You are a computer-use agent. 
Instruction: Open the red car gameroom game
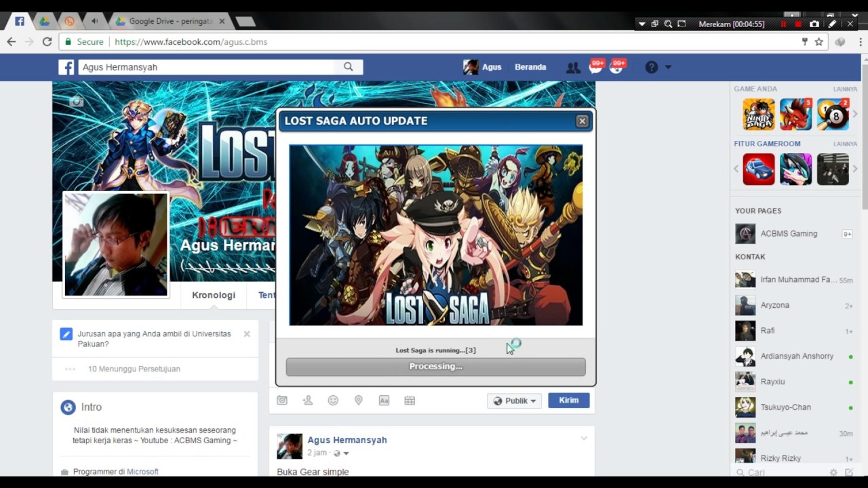pyautogui.click(x=758, y=169)
